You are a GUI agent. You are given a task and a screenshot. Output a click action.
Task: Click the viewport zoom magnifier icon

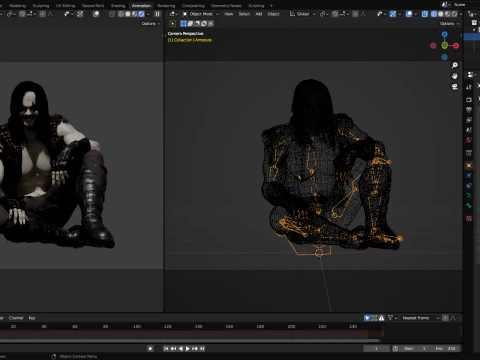point(455,65)
